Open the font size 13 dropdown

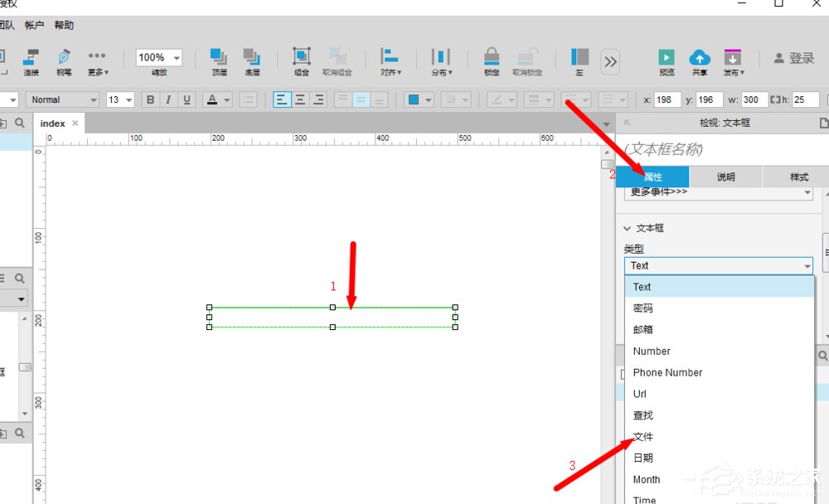tap(120, 99)
